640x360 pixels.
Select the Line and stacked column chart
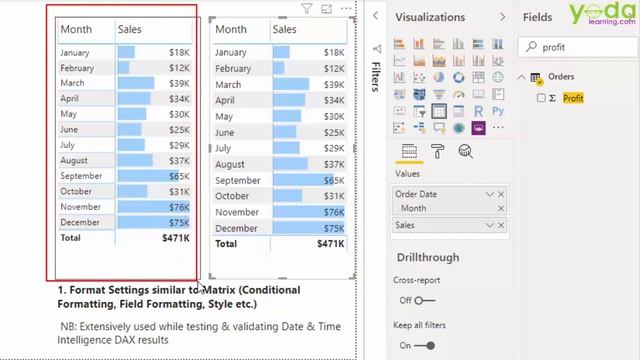point(458,61)
